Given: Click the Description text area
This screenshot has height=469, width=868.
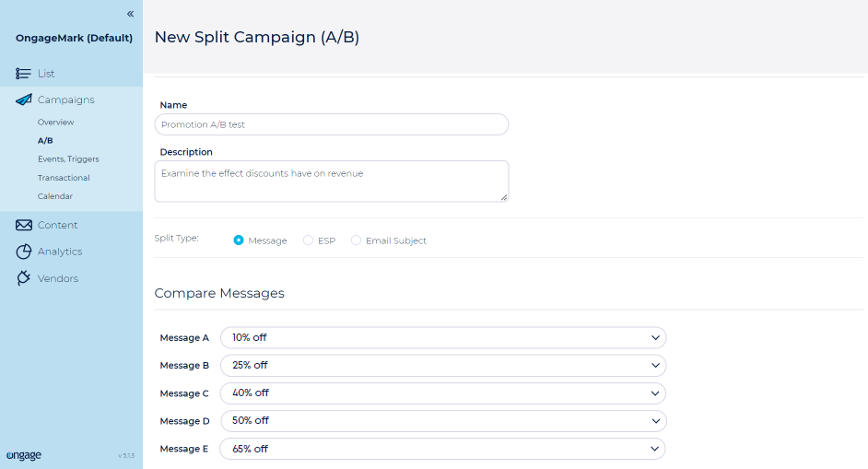Looking at the screenshot, I should click(x=332, y=181).
